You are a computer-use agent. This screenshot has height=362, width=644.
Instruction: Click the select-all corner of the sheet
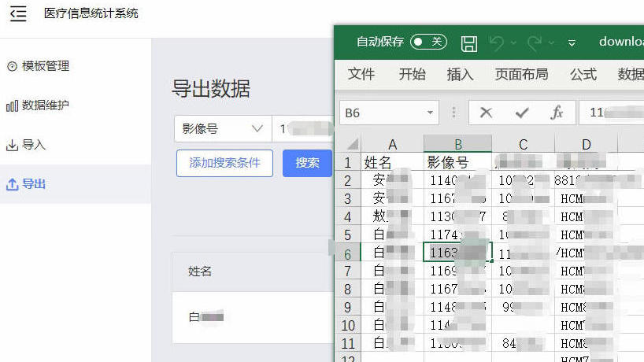[349, 144]
